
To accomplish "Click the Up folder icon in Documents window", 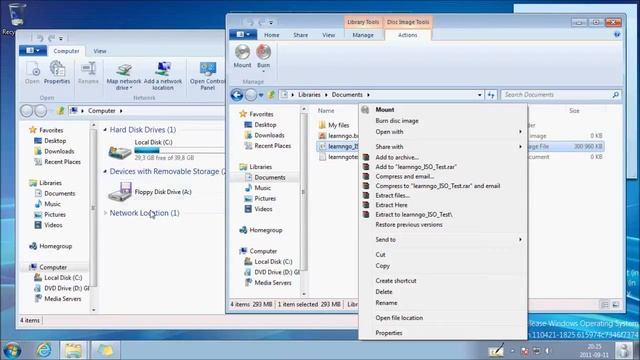I will click(271, 95).
